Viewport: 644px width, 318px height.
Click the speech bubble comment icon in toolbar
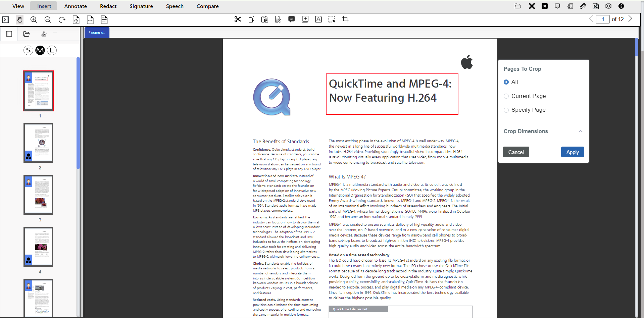[292, 19]
